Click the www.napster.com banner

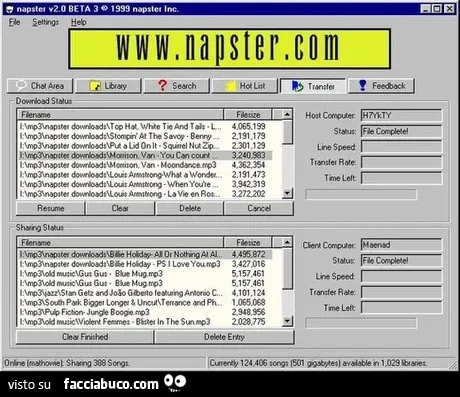[x=229, y=49]
